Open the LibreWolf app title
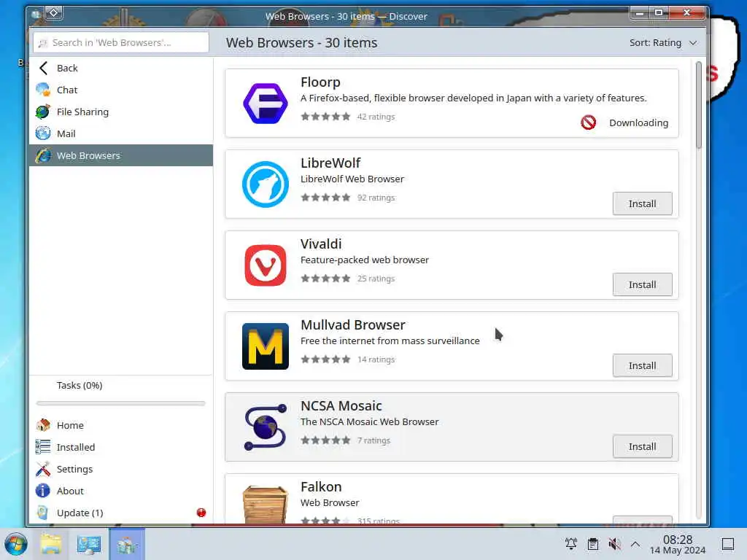The height and width of the screenshot is (560, 747). [330, 163]
